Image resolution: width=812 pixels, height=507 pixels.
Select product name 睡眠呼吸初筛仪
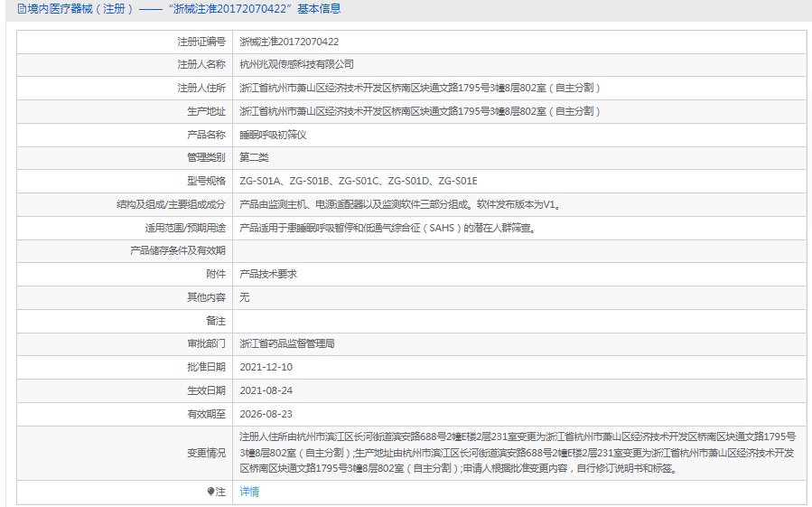[x=273, y=135]
